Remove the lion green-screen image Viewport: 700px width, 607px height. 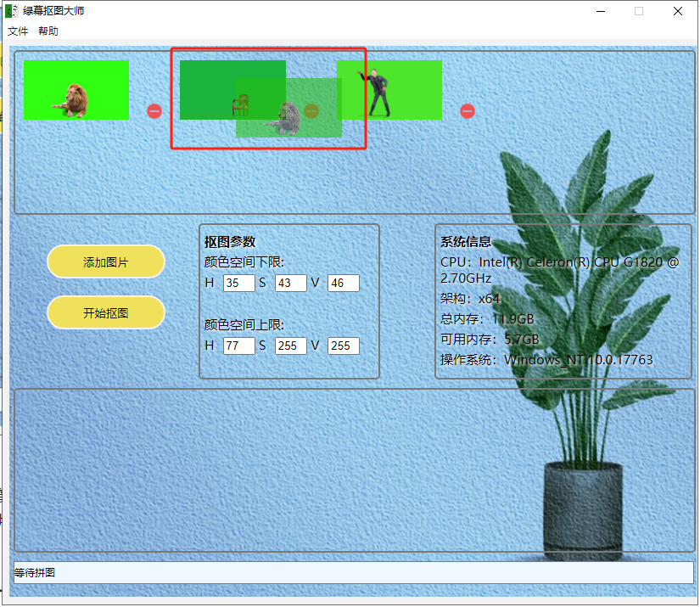pyautogui.click(x=154, y=111)
